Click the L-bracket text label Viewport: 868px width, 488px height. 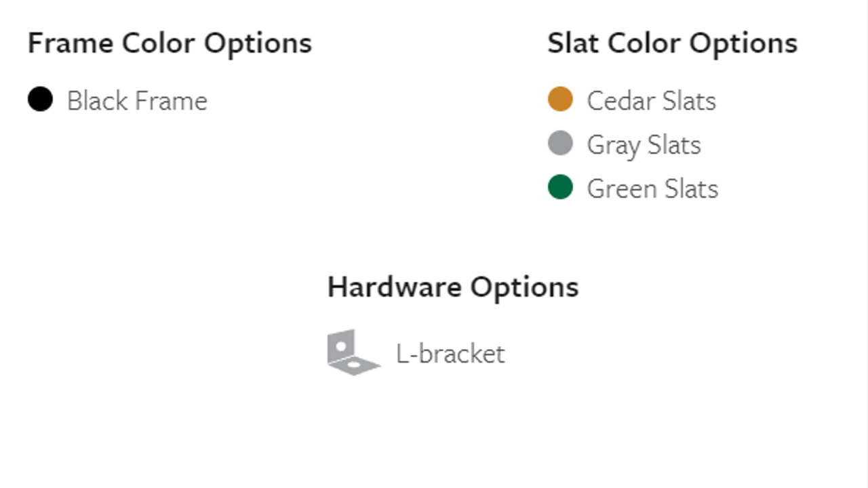(450, 354)
